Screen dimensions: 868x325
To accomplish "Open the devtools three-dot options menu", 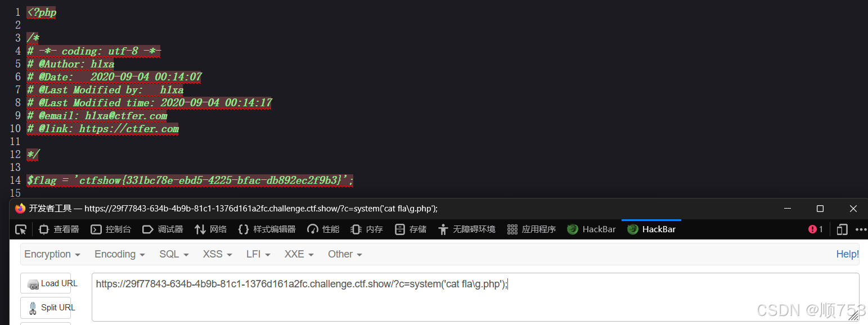I will pos(861,229).
